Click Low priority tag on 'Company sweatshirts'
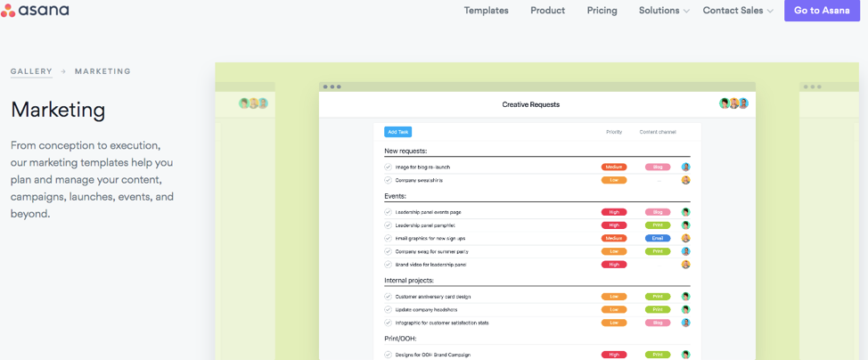 614,180
